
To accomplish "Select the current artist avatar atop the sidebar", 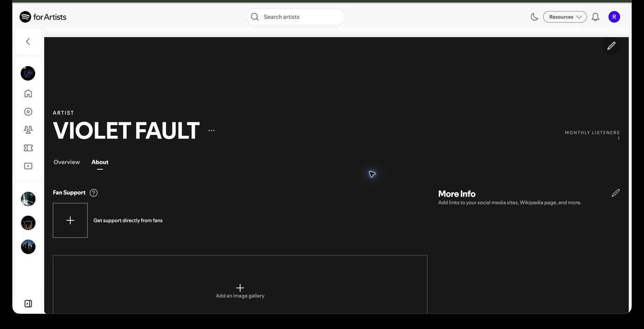I will click(x=28, y=73).
